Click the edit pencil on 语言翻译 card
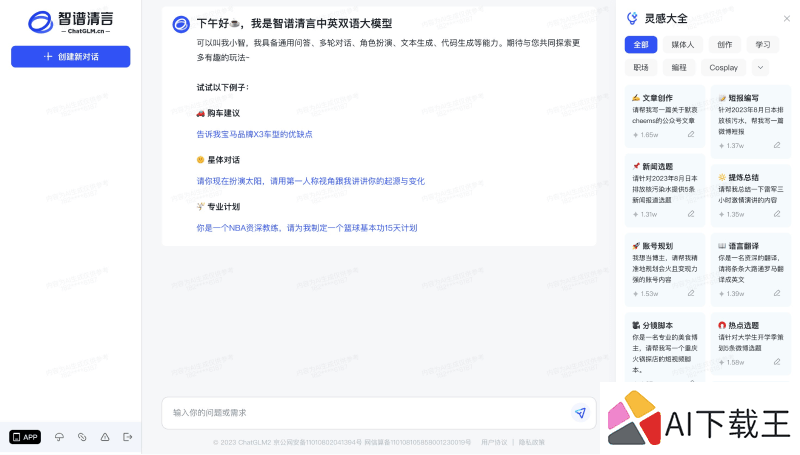This screenshot has height=455, width=800. 777,293
